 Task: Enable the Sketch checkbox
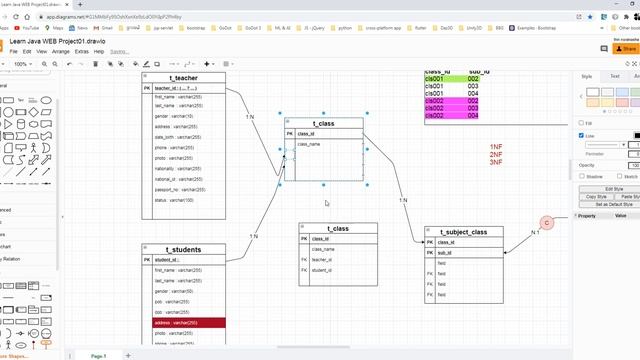click(620, 176)
